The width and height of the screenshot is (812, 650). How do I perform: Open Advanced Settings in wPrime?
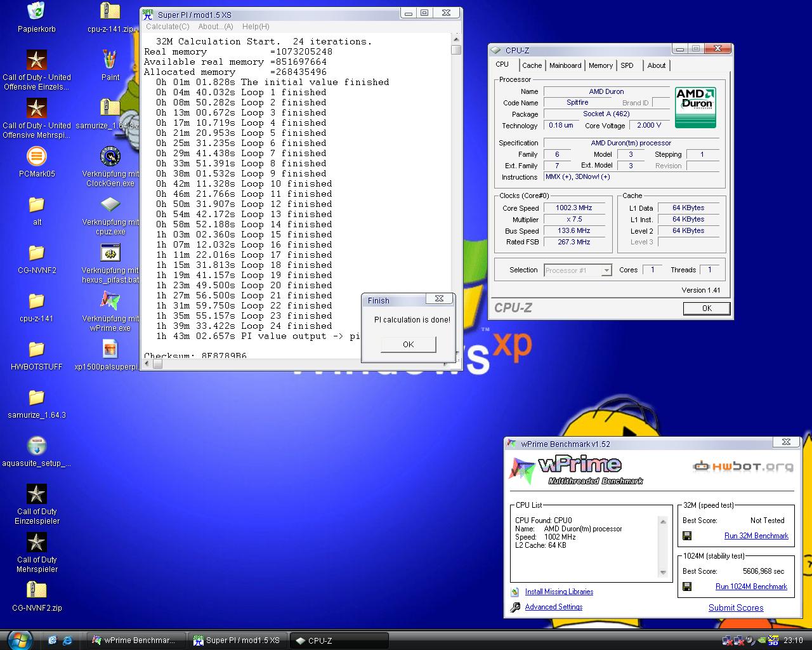click(554, 607)
